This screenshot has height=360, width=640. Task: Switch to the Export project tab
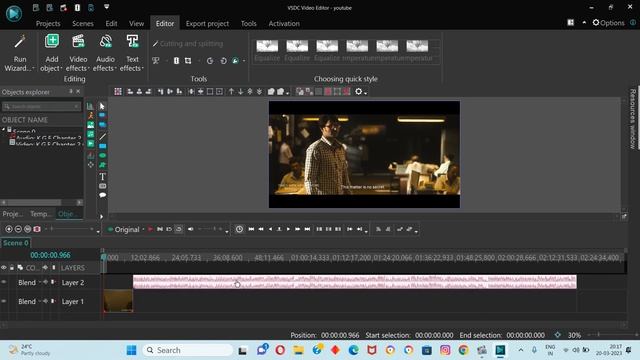(x=207, y=23)
